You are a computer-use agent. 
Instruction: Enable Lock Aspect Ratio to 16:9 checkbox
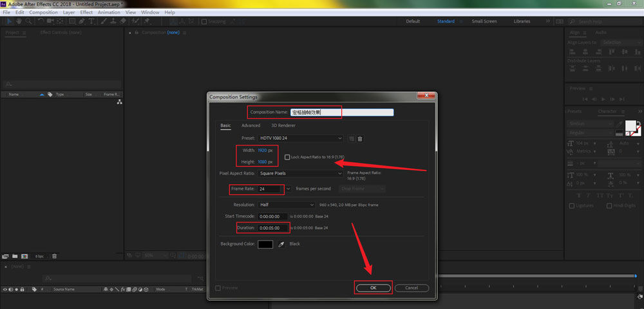click(287, 156)
